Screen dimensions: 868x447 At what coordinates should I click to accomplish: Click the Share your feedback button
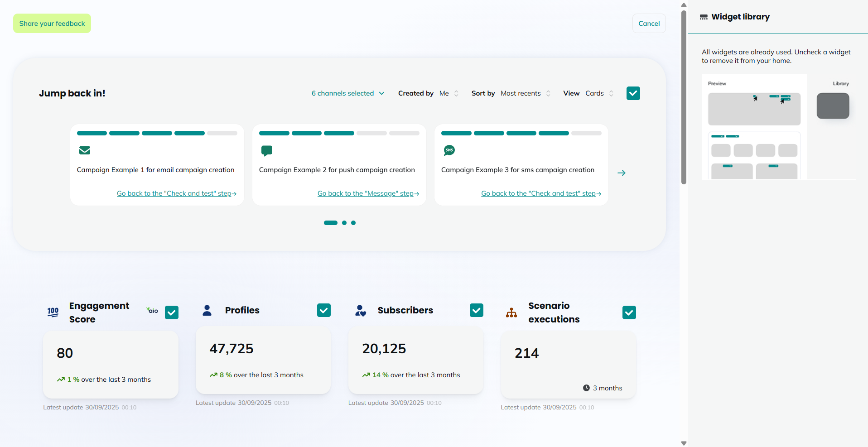[x=52, y=24]
